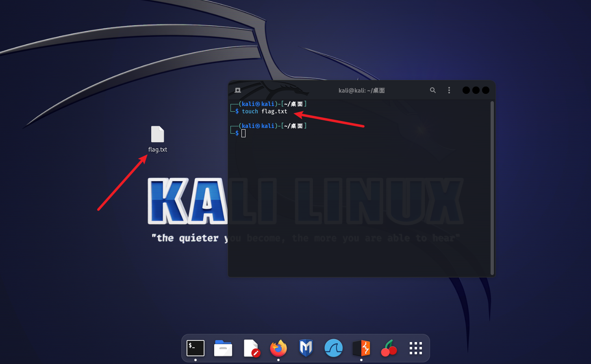
Task: Show the applications grid in the dock
Action: pyautogui.click(x=416, y=348)
